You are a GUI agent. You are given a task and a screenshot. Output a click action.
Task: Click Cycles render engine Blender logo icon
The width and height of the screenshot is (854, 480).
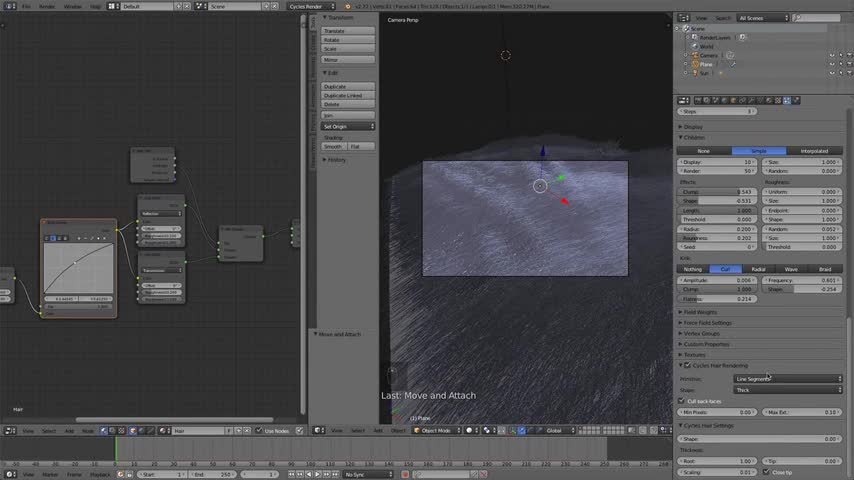tap(347, 6)
